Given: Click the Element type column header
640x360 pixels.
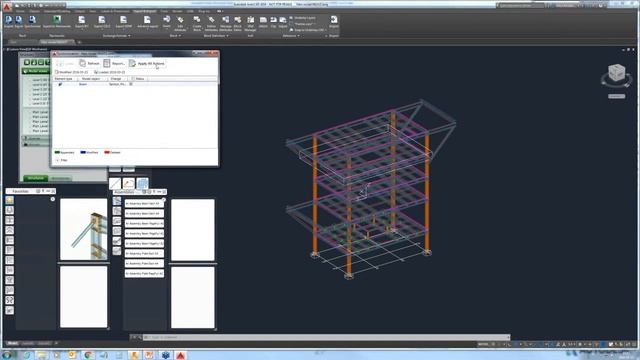Looking at the screenshot, I should (65, 79).
